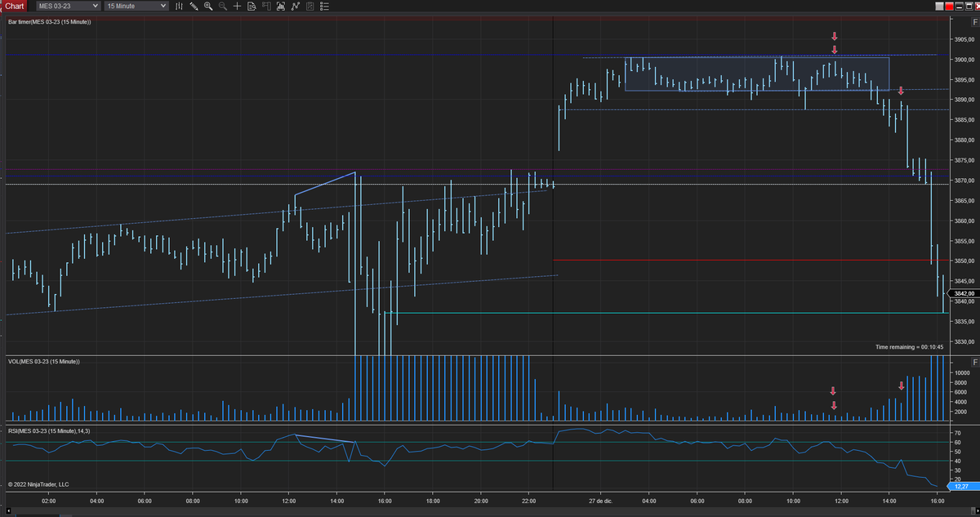Click the gray link color square

click(939, 7)
